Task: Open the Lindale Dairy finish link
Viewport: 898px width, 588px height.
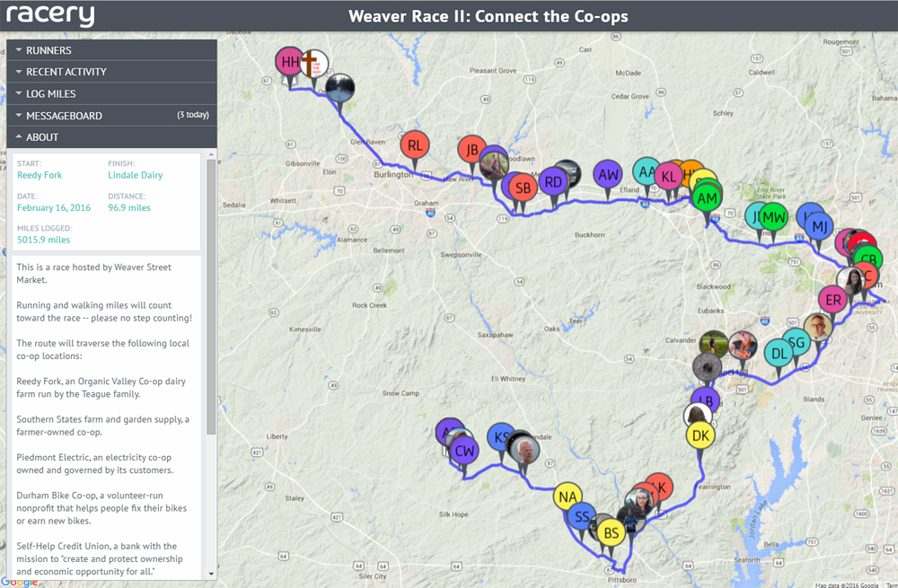Action: pyautogui.click(x=135, y=175)
